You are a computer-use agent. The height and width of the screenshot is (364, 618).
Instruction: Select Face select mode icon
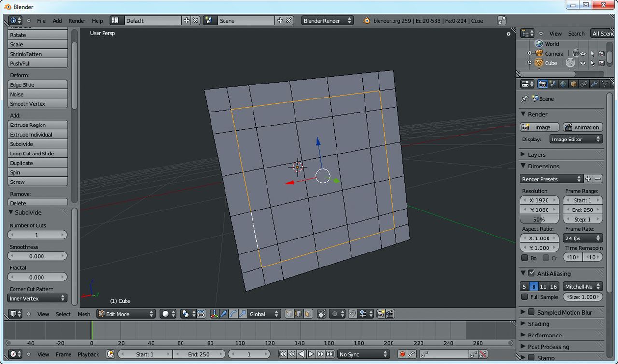(308, 314)
